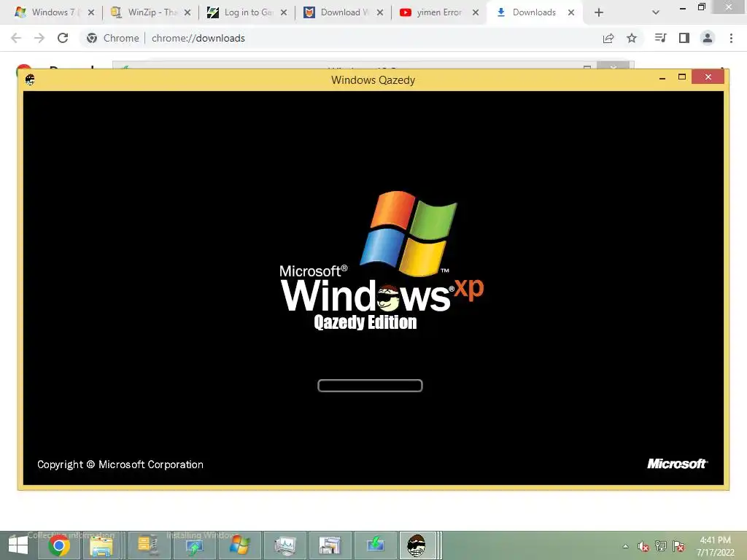Open the system monitor taskbar icon

[x=285, y=545]
